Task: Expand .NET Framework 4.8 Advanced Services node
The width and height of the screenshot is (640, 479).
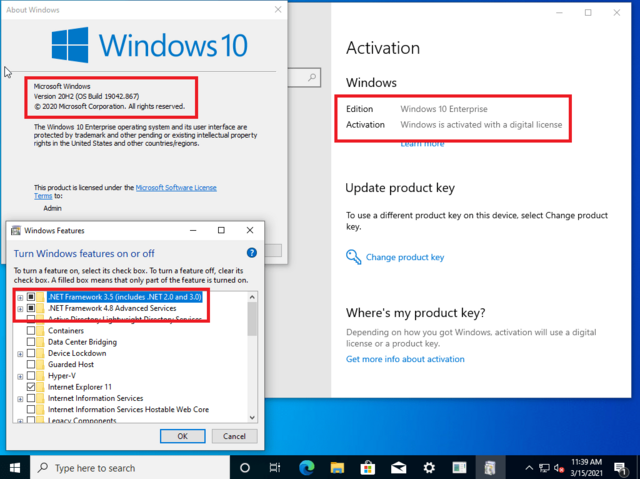Action: pyautogui.click(x=20, y=309)
